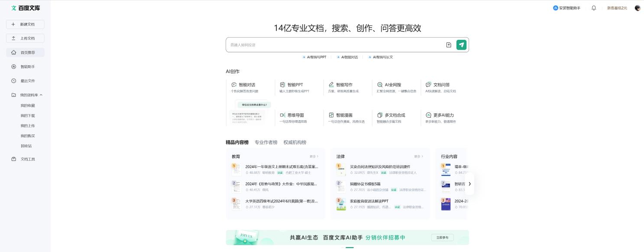The width and height of the screenshot is (644, 252).
Task: Click the Baidu Wenku logo
Action: coord(26,8)
